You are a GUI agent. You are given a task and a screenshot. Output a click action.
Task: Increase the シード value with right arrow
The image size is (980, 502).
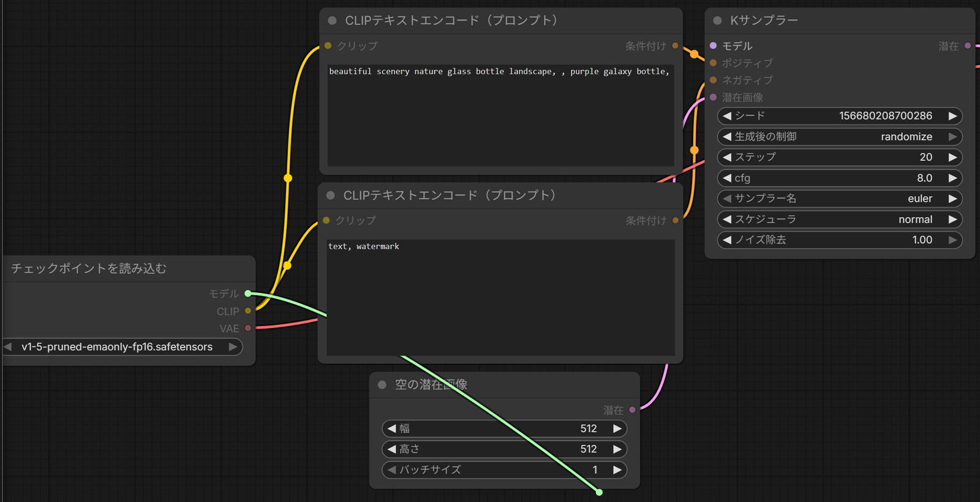(952, 116)
